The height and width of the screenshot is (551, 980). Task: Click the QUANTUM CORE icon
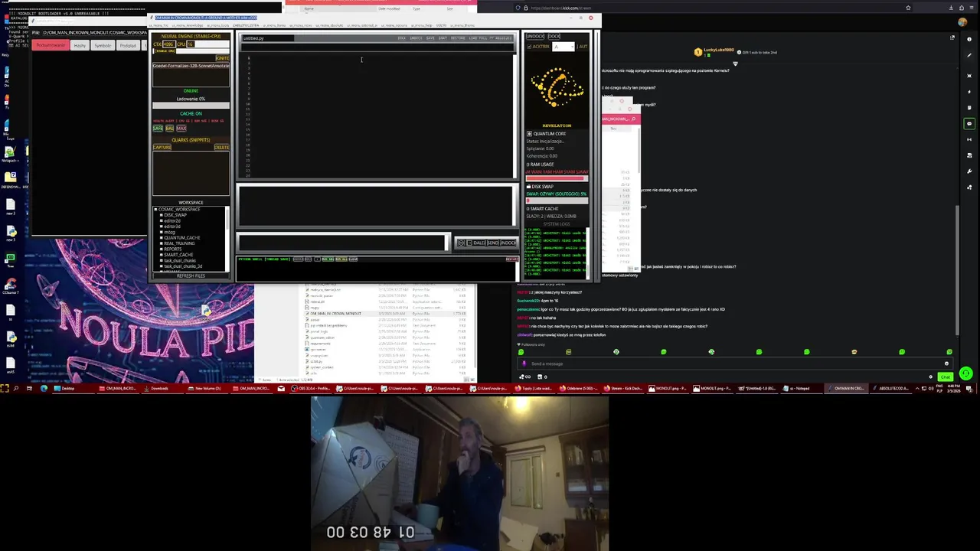tap(529, 134)
